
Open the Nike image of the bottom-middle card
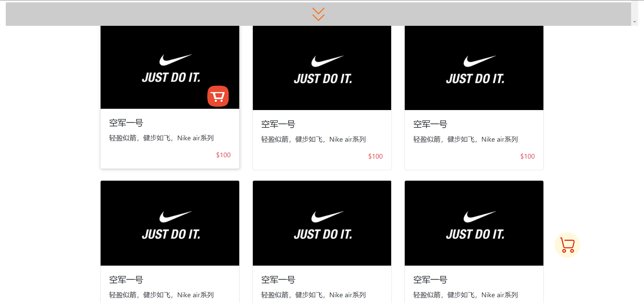coord(322,223)
